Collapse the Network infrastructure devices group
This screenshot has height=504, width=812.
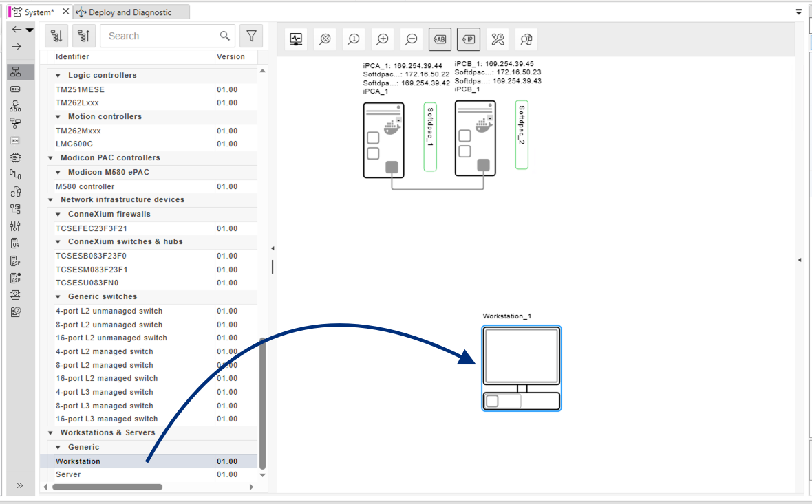coord(50,199)
